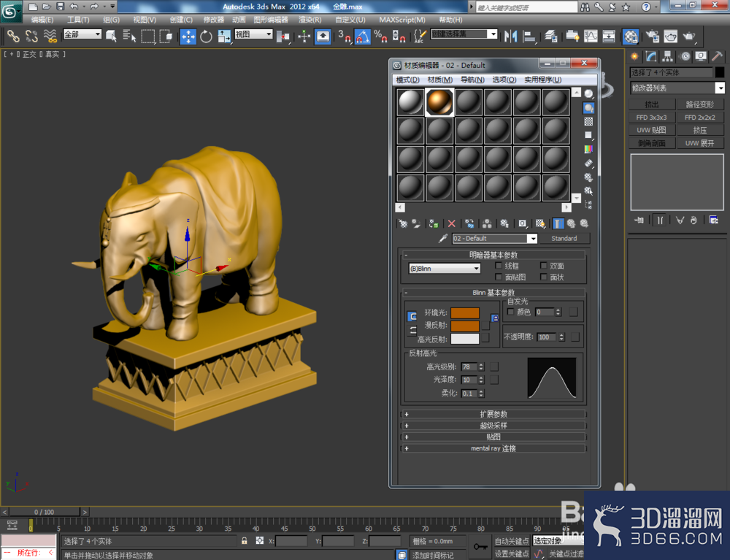This screenshot has width=730, height=560.
Task: Open 修改器列表 modifier list dropdown
Action: click(677, 88)
